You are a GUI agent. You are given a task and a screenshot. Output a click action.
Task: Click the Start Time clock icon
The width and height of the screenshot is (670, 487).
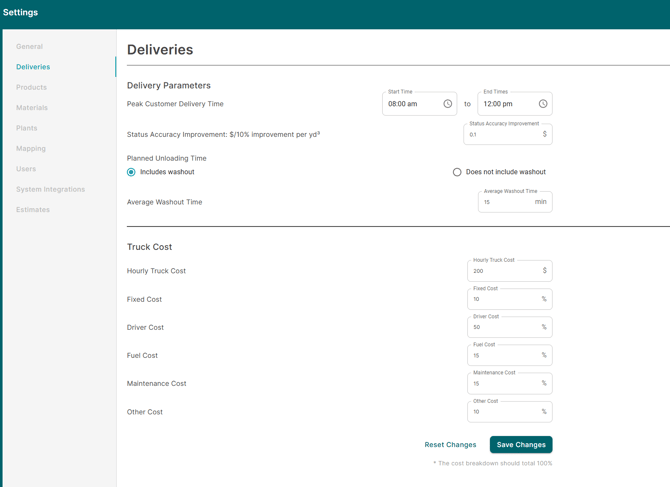coord(447,104)
